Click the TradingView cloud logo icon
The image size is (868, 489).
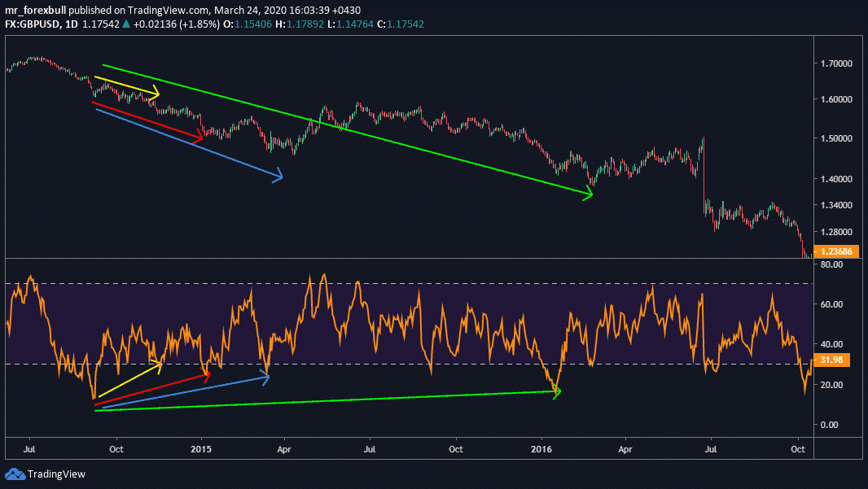pos(15,474)
